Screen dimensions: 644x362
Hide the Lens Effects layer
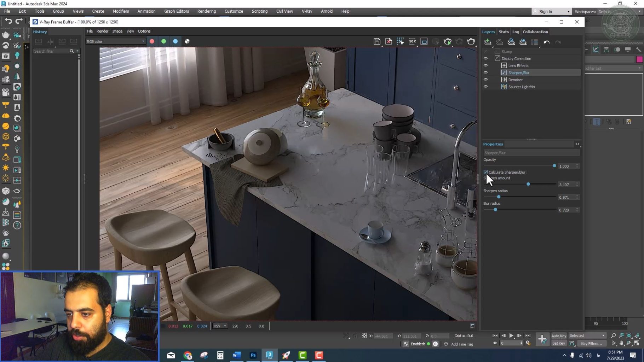pos(485,66)
